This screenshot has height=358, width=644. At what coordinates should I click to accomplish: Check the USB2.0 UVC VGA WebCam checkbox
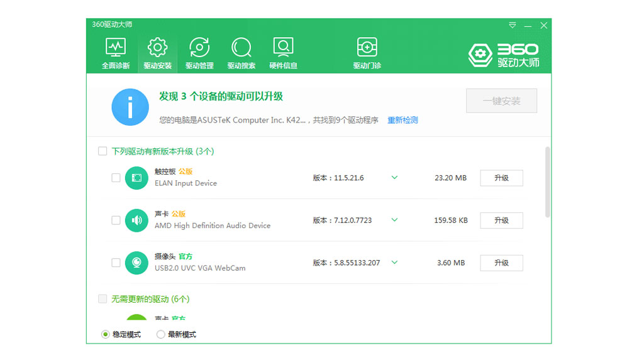point(116,263)
